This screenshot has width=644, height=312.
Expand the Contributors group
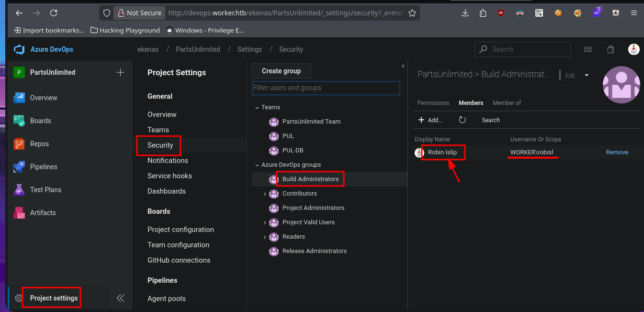264,194
